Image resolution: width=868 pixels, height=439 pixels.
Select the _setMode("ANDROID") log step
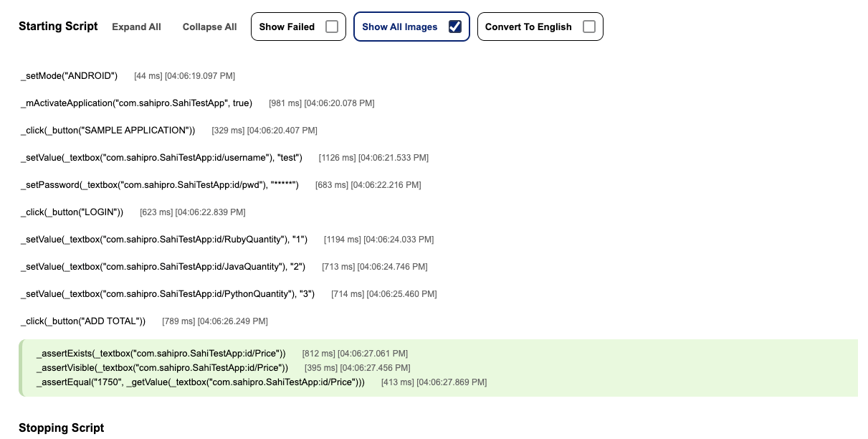tap(69, 75)
